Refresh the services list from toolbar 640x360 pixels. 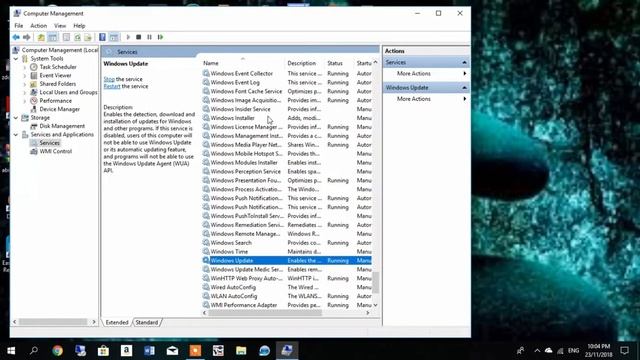[77, 37]
